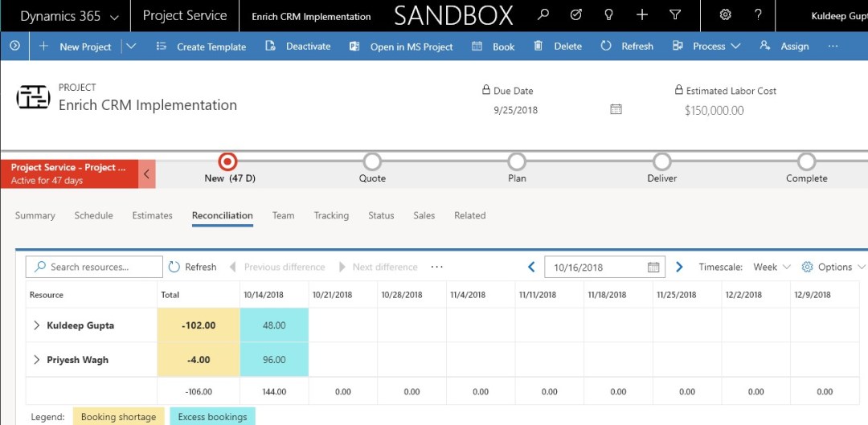The width and height of the screenshot is (868, 425).
Task: Switch to the Schedule tab
Action: 93,215
